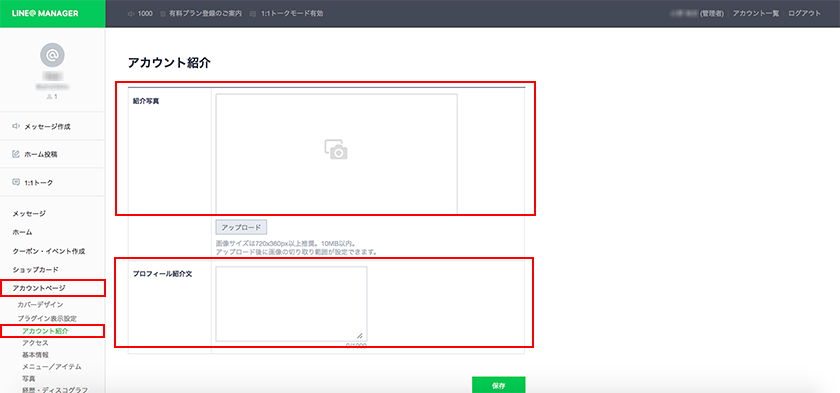Image resolution: width=840 pixels, height=393 pixels.
Task: Click the account @ avatar icon
Action: pyautogui.click(x=52, y=55)
